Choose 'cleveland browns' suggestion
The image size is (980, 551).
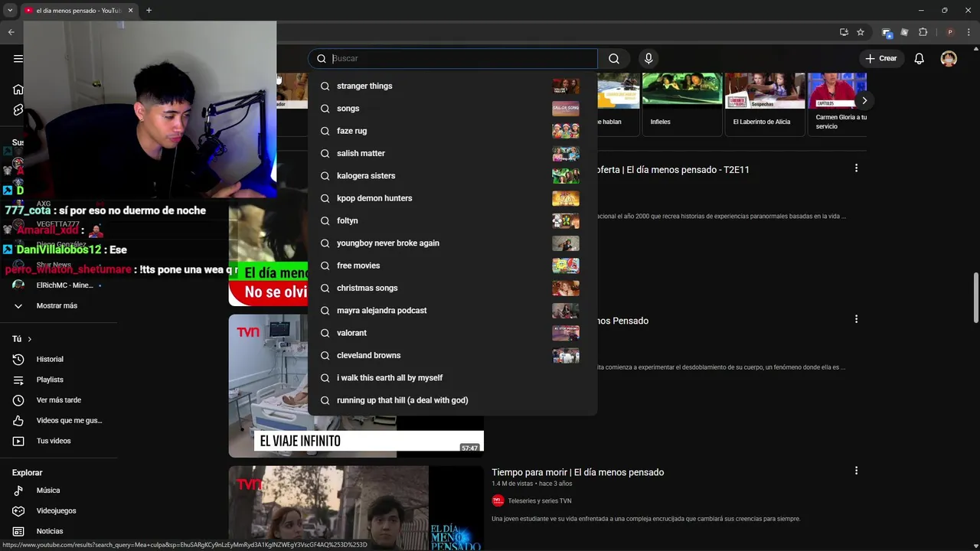point(452,356)
